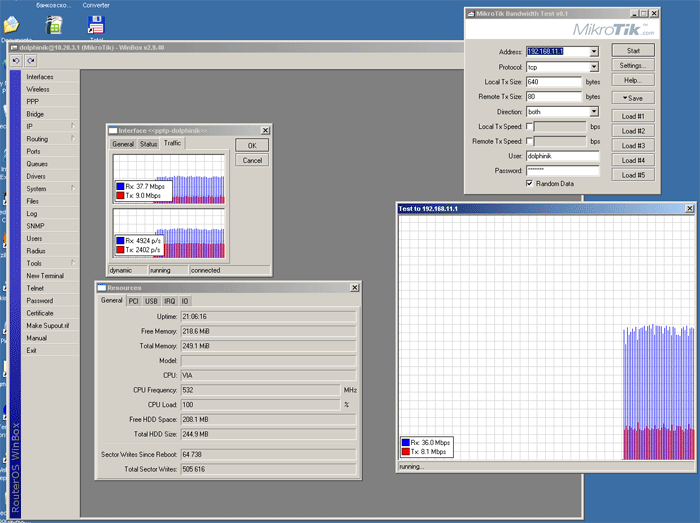Open the Wireless menu item

coord(50,89)
